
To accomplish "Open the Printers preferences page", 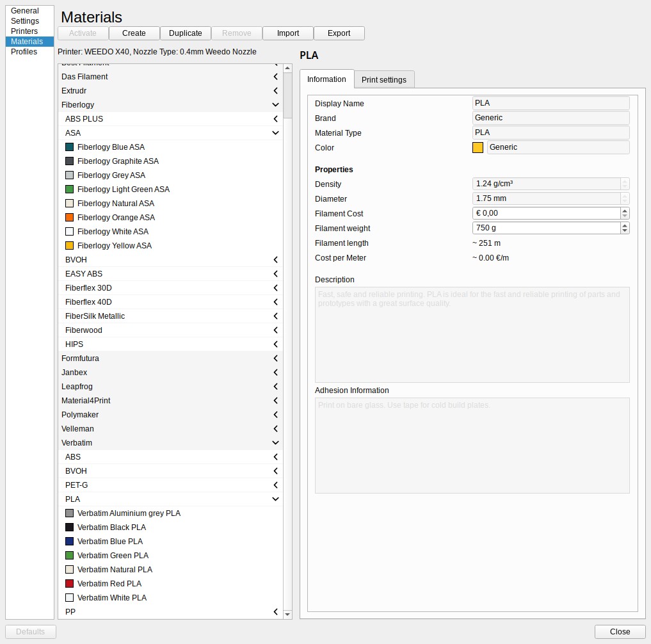I will coord(30,31).
